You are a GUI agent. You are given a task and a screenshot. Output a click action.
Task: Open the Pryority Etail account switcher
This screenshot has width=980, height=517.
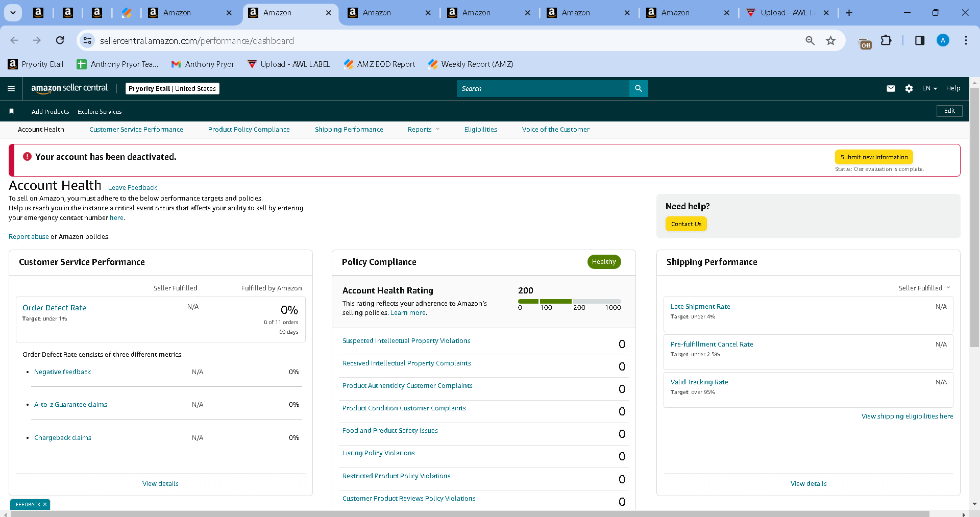point(173,89)
